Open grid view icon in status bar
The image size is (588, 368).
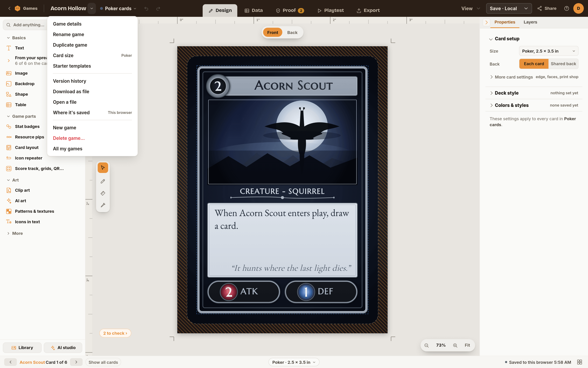tap(579, 362)
